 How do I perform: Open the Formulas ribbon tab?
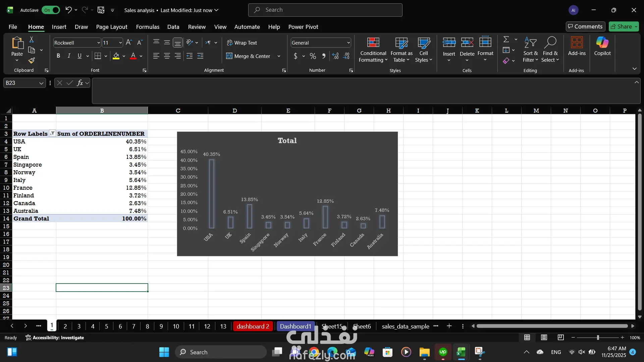[148, 27]
